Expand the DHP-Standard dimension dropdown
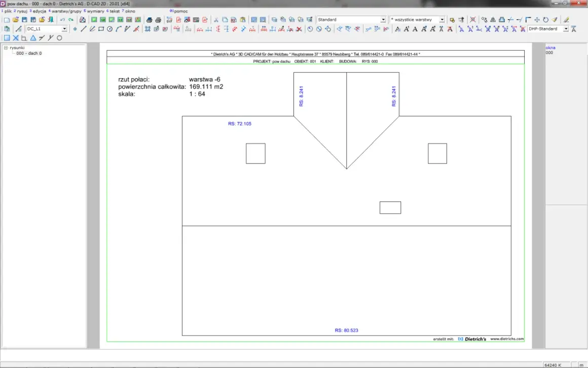588x368 pixels. click(566, 29)
